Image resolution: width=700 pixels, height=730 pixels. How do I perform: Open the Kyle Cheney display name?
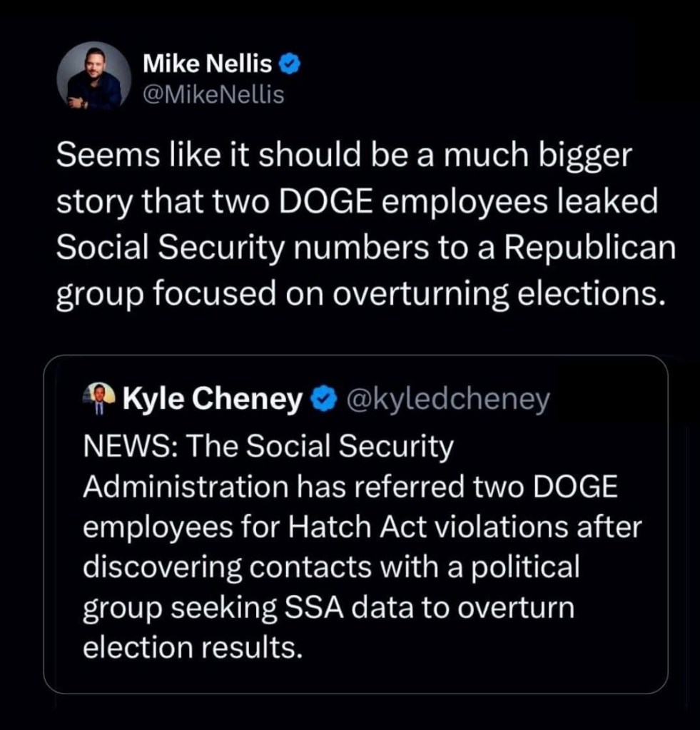213,400
